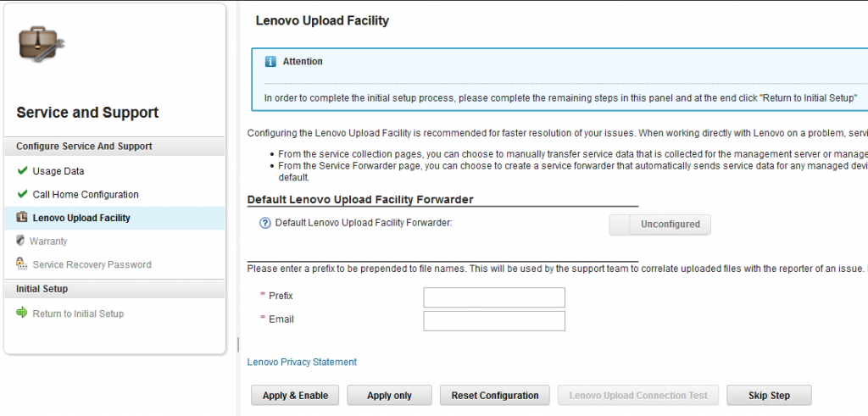
Task: Click the blue info icon next to Attention
Action: point(270,61)
